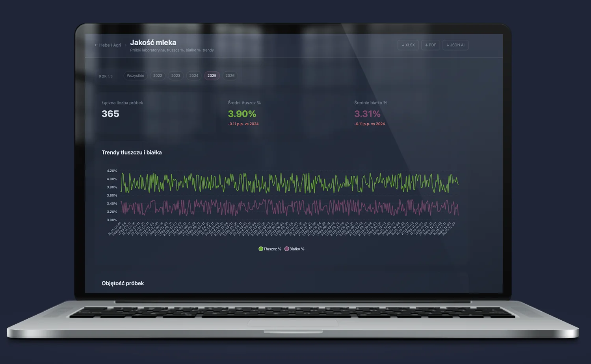Filter by year 2022
The image size is (591, 364).
point(158,76)
